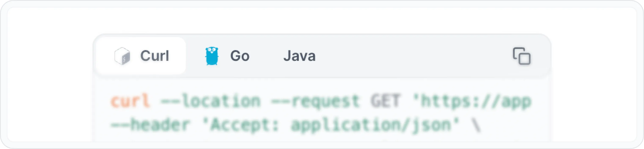Open the Java tab
The width and height of the screenshot is (644, 149).
(299, 56)
